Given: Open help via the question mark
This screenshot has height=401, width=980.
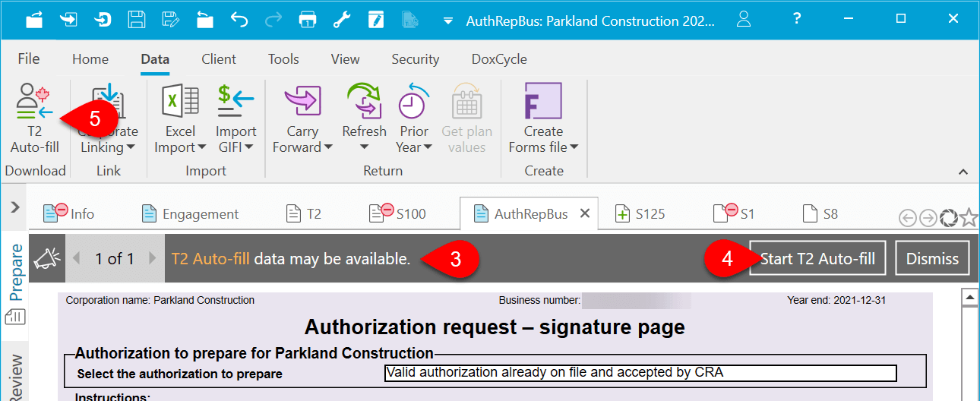Looking at the screenshot, I should point(796,18).
